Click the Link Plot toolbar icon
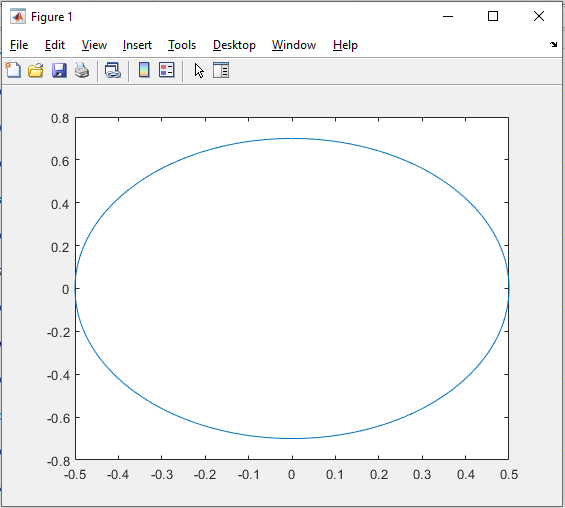 (113, 70)
